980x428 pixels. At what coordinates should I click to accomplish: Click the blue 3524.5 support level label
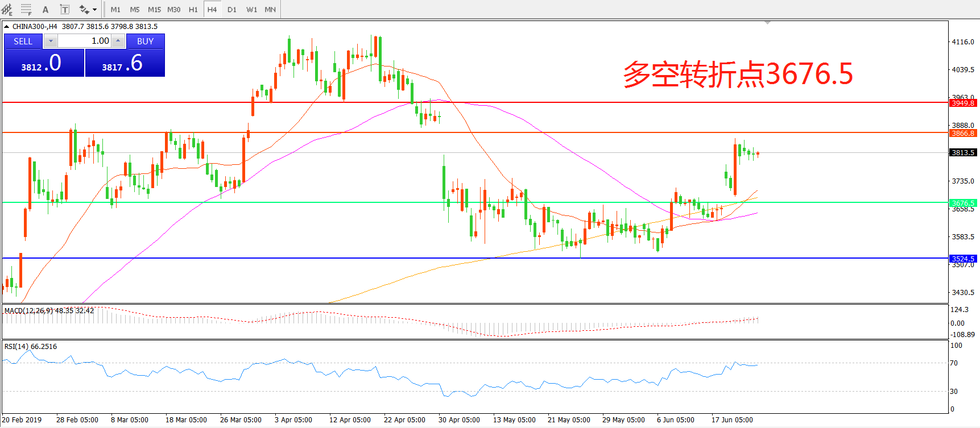[x=962, y=259]
